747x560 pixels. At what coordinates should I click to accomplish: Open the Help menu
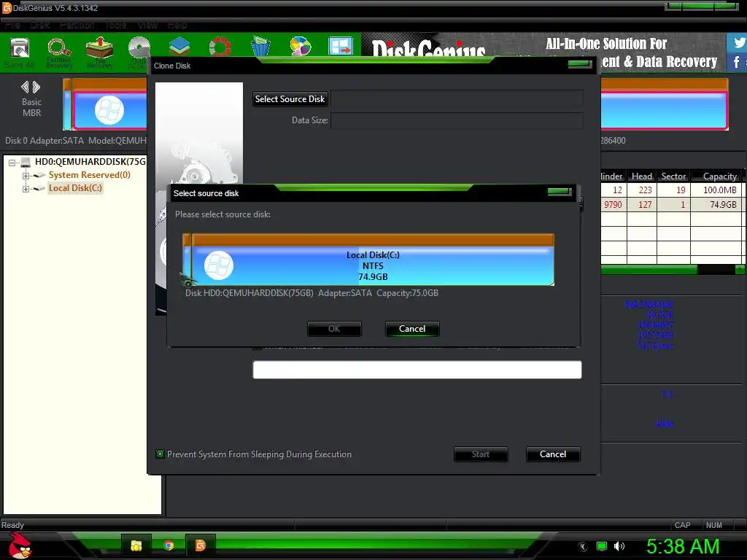click(177, 26)
